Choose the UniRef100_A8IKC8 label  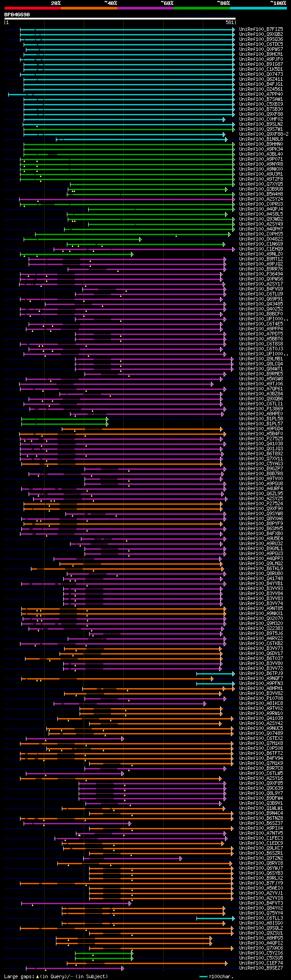(x=261, y=703)
